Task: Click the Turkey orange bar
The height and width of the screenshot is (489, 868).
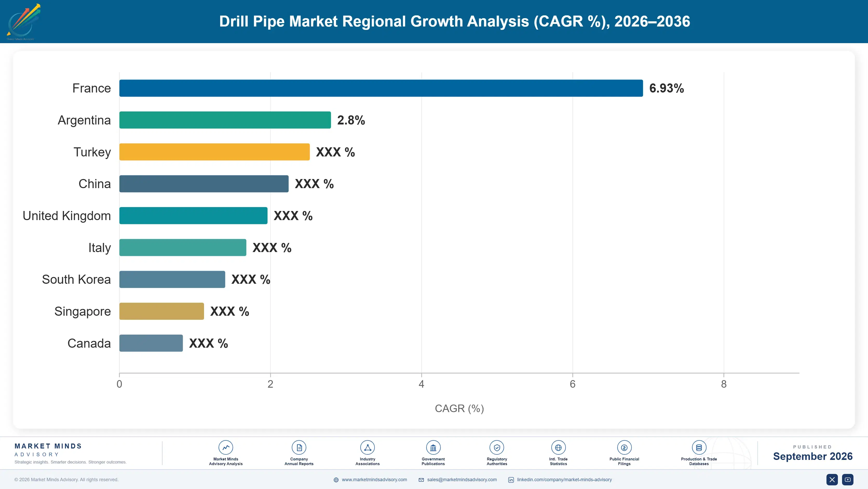Action: (214, 152)
